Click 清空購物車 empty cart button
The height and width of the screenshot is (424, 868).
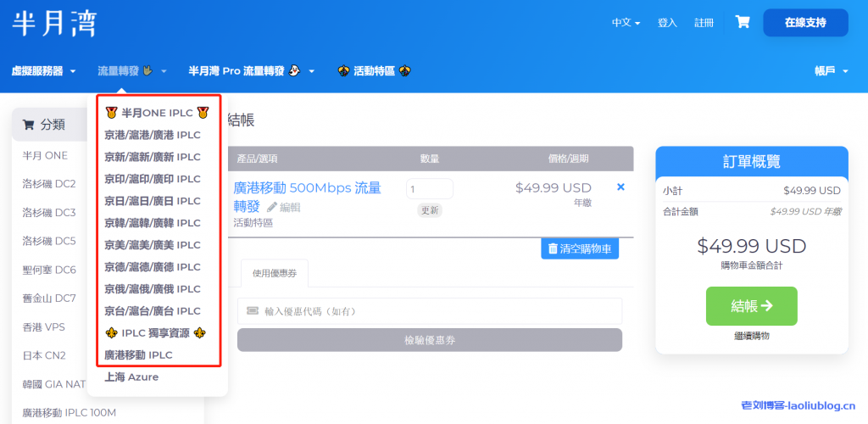tap(580, 248)
